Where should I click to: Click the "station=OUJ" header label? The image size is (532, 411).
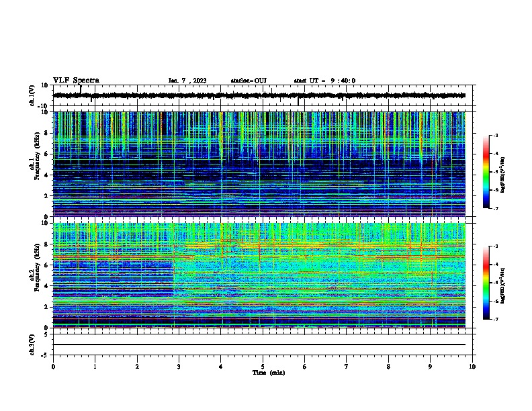click(249, 81)
